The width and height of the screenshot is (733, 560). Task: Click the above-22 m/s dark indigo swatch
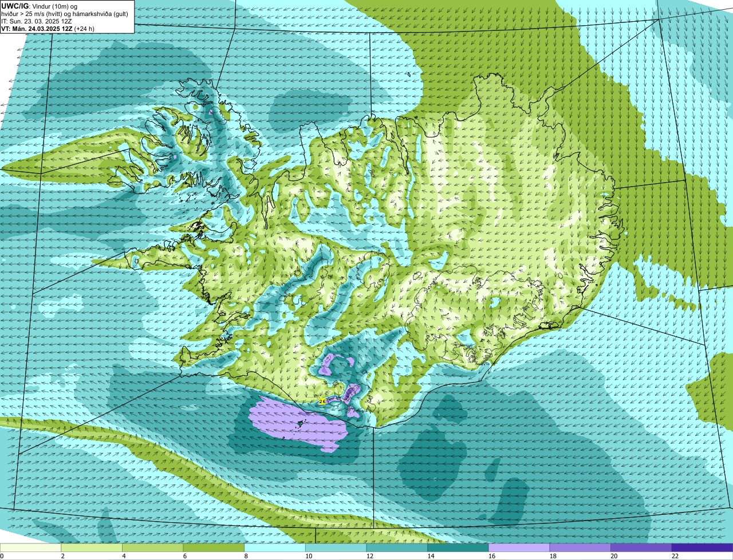(702, 547)
